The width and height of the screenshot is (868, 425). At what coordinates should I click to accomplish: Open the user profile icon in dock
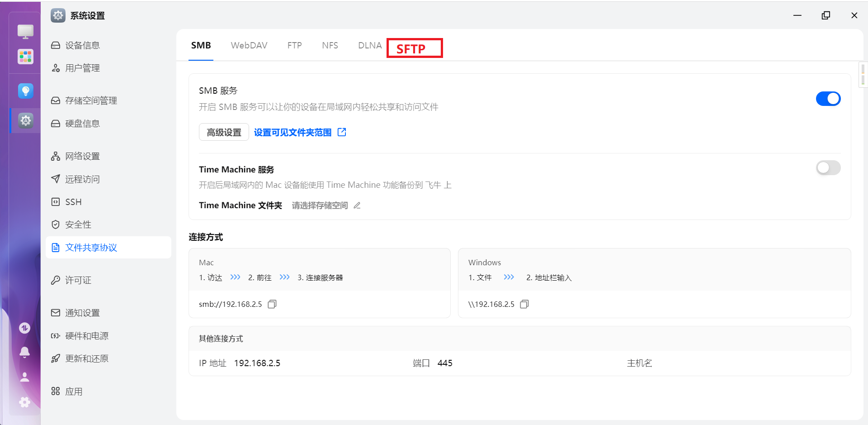coord(25,377)
